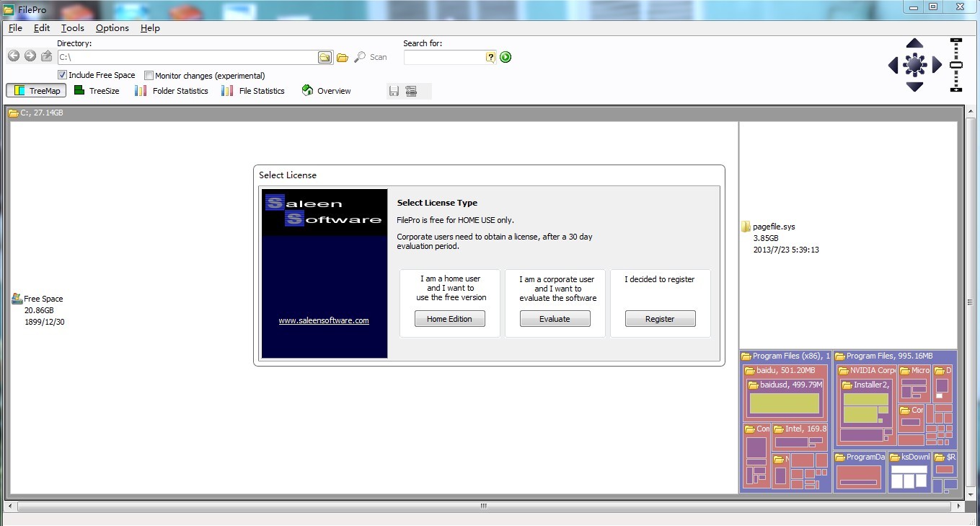The height and width of the screenshot is (526, 980).
Task: Open folder browse icon inside Directory field
Action: pos(325,57)
